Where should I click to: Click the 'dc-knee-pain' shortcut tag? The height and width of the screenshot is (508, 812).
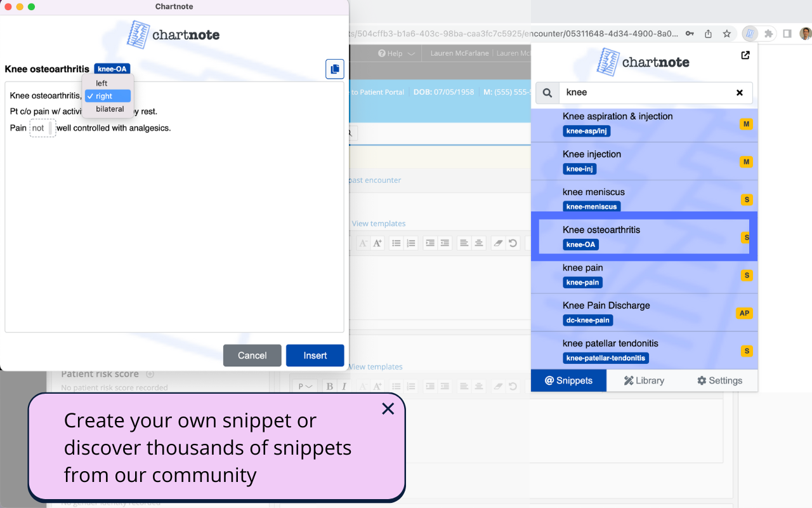click(x=588, y=321)
